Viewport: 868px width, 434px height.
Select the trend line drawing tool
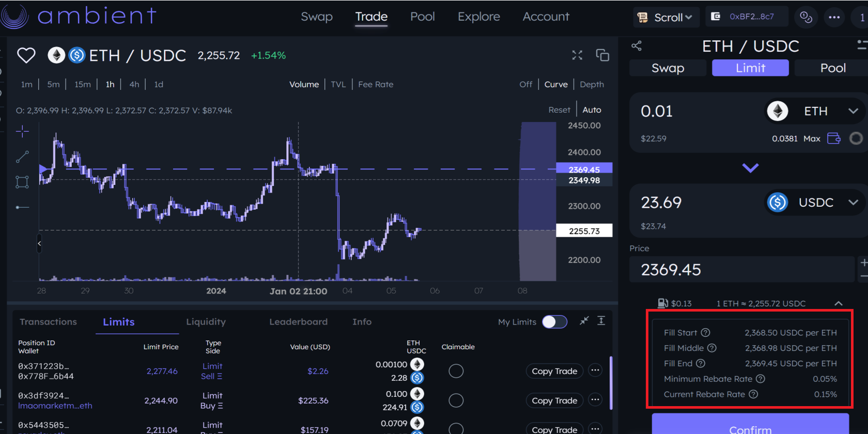click(22, 157)
